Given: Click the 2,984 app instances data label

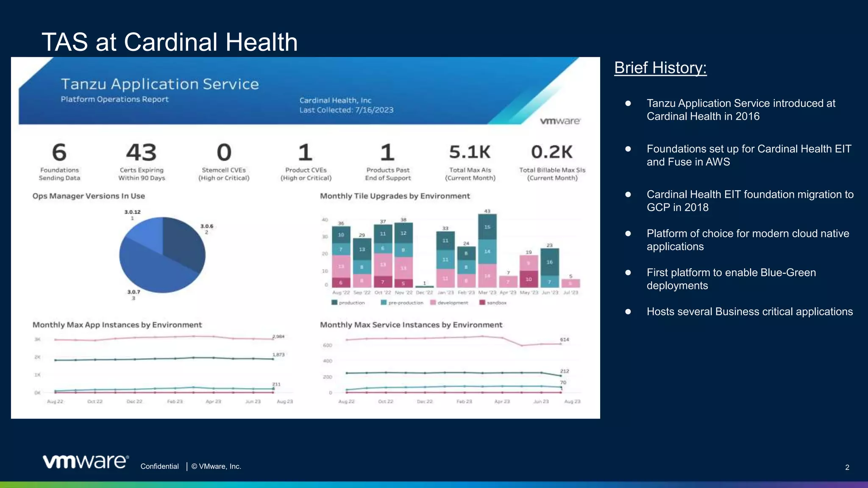Looking at the screenshot, I should (x=278, y=336).
